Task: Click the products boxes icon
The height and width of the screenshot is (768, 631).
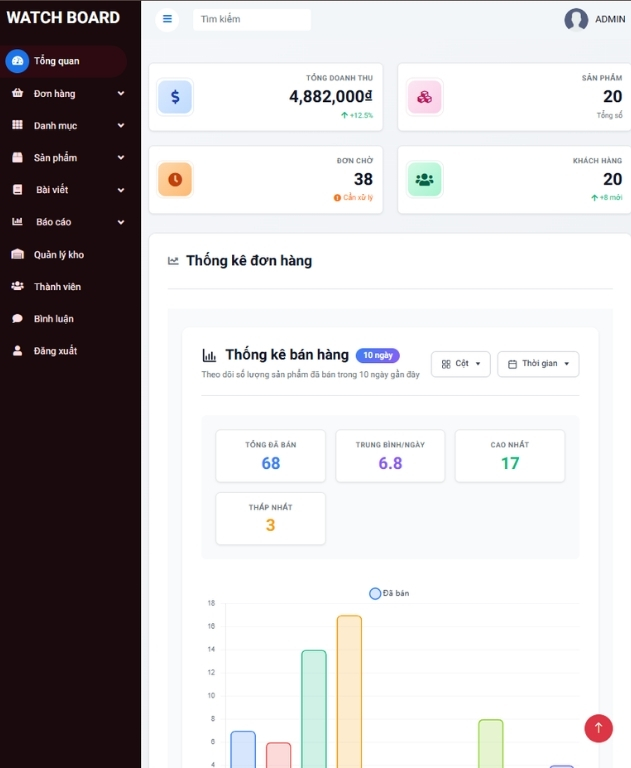Action: [424, 97]
